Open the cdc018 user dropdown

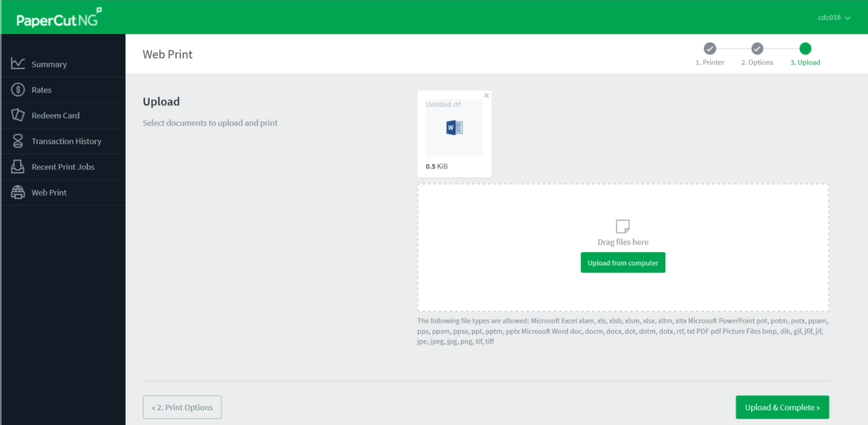(834, 18)
